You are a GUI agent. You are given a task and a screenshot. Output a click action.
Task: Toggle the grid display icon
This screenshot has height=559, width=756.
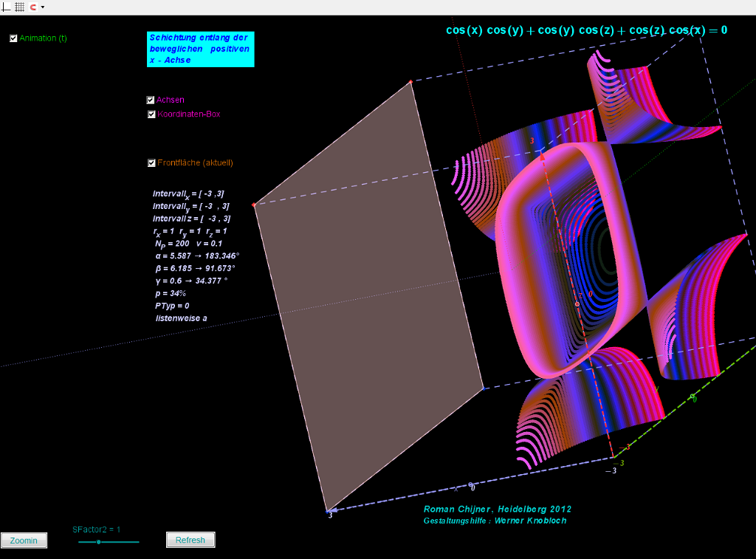click(x=19, y=7)
